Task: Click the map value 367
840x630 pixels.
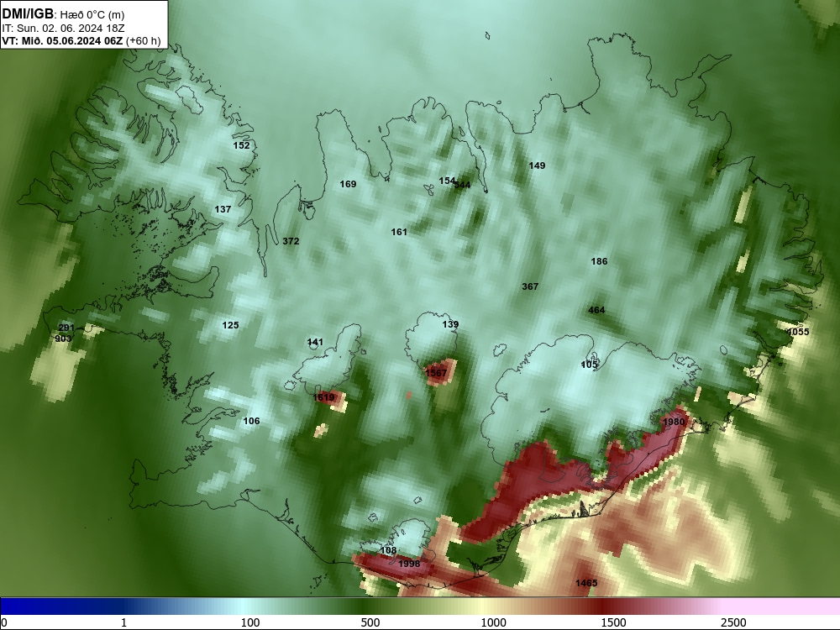Action: [x=530, y=286]
